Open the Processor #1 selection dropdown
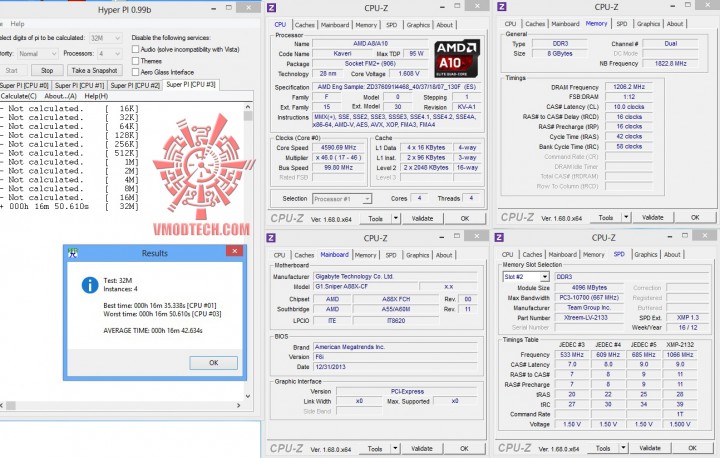 coord(342,199)
